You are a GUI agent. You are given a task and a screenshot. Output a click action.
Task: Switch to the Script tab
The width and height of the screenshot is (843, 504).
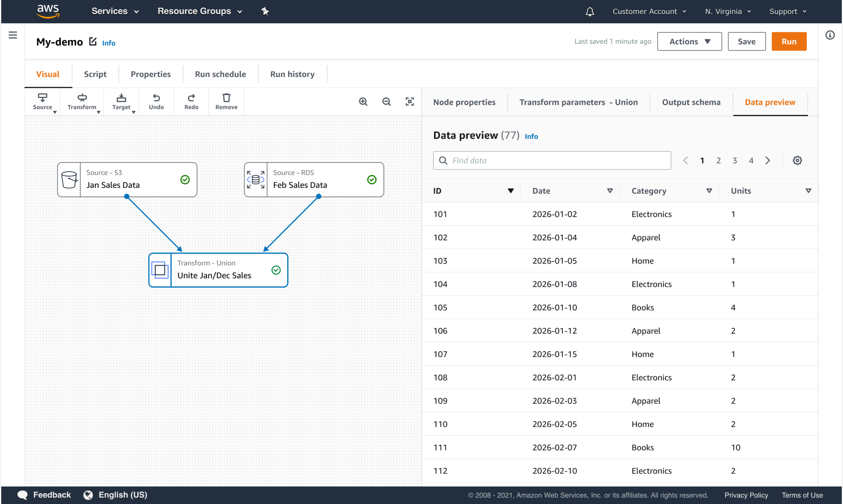point(95,74)
